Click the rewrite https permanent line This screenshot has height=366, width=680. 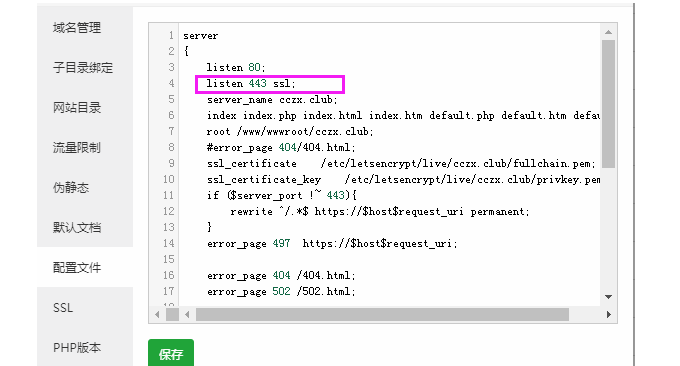(x=380, y=211)
